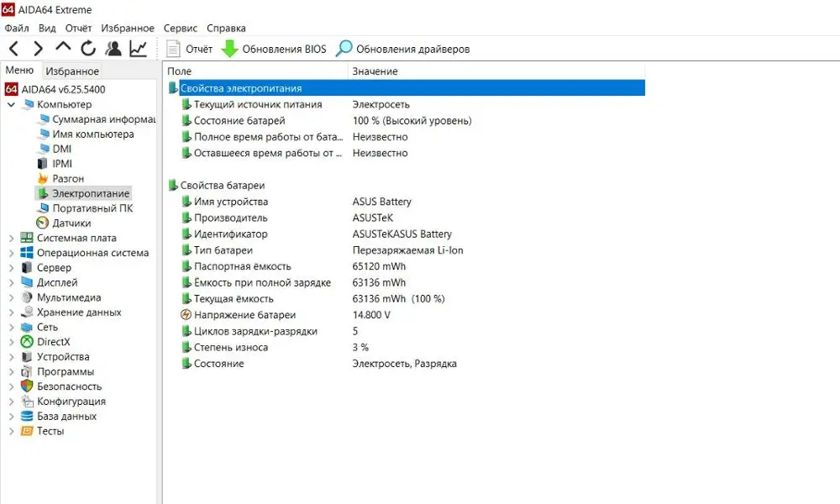Open the Вид menu
The height and width of the screenshot is (504, 840).
(47, 28)
